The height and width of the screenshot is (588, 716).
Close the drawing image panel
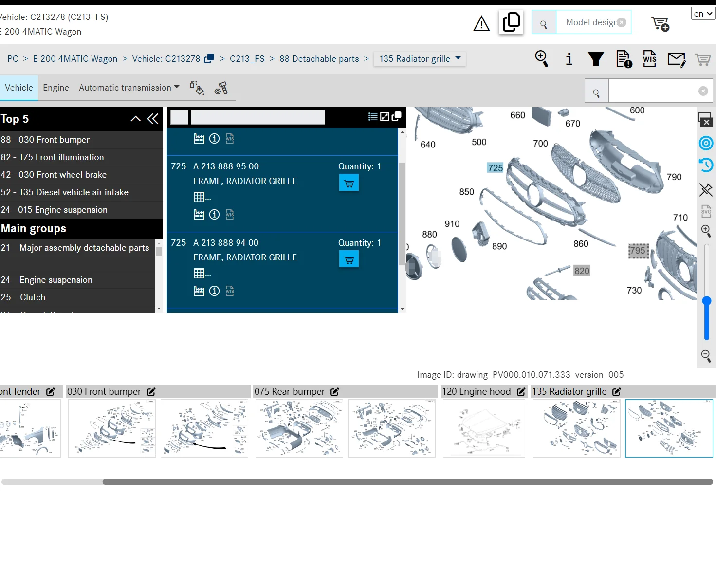coord(706,120)
